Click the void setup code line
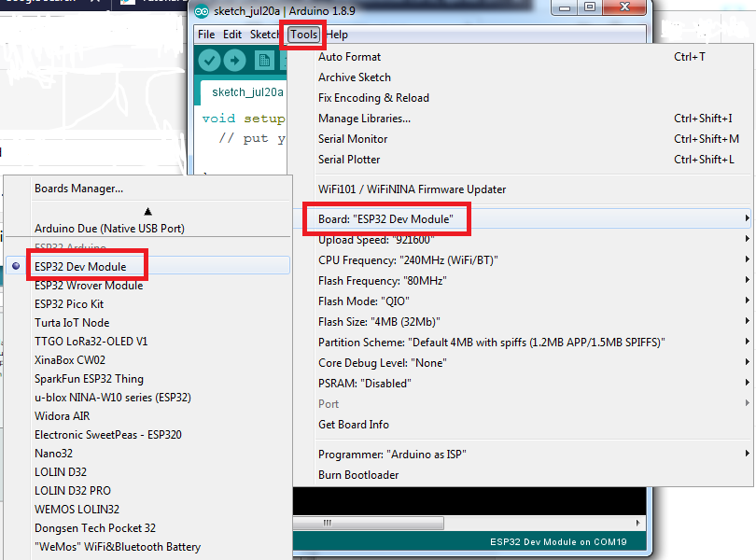 coord(244,119)
